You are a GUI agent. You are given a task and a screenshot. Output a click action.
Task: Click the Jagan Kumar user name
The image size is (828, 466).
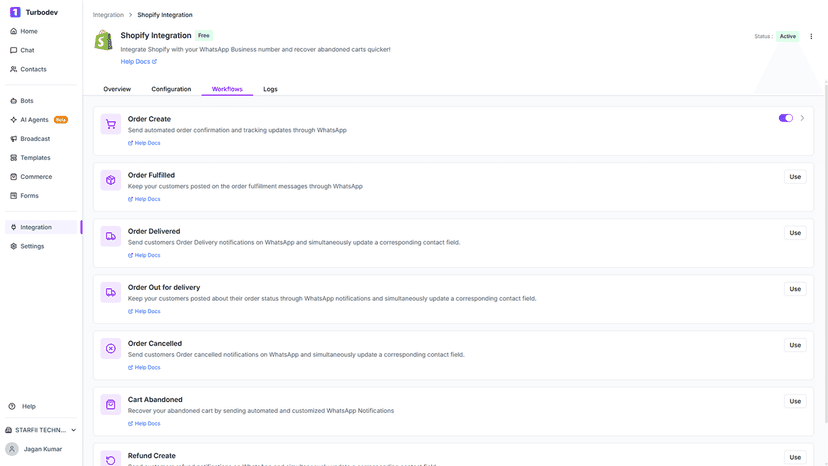tap(43, 449)
